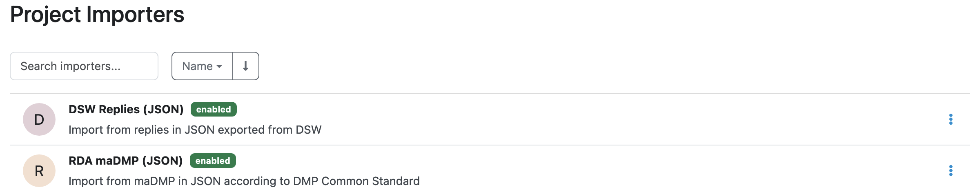Click description "Import from maDMP in JSON according to DMP Common Standard"
980x196 pixels.
point(244,181)
